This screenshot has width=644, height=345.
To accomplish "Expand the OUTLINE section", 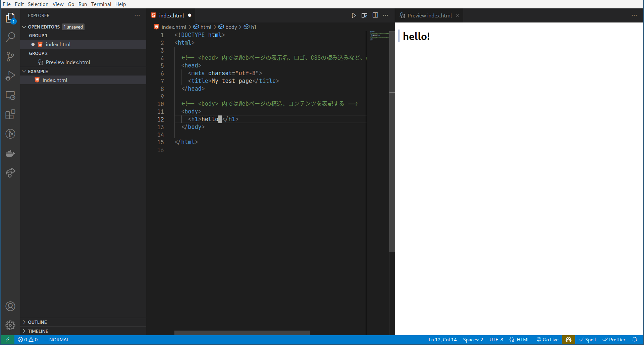I will click(37, 322).
